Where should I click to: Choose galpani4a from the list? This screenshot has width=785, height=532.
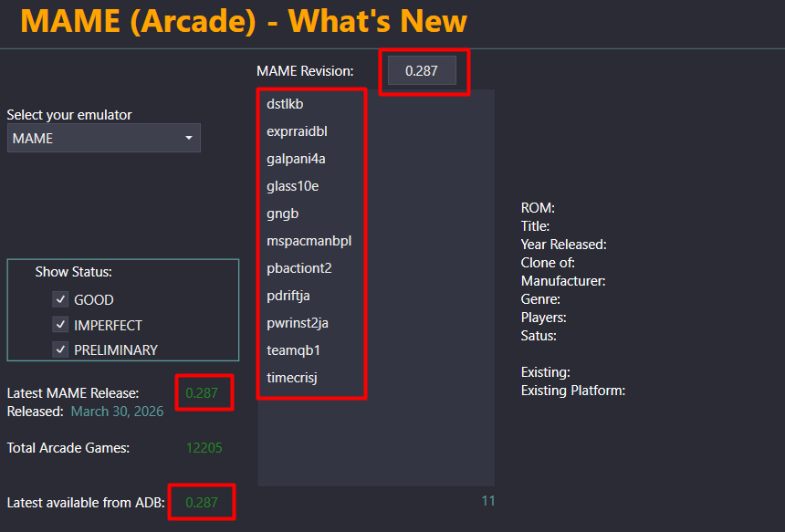tap(296, 159)
